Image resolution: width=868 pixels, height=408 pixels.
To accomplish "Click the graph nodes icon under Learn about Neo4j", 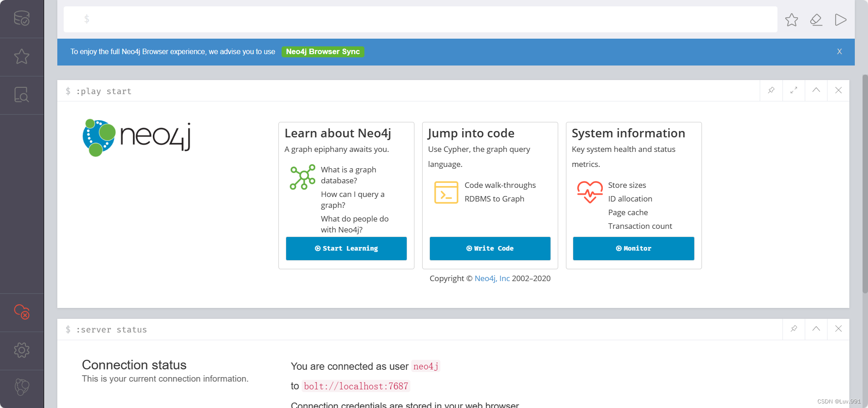I will tap(303, 177).
